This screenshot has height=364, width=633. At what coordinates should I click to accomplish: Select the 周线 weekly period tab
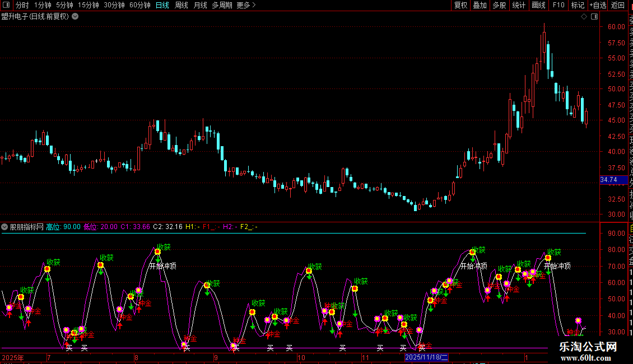tap(181, 5)
